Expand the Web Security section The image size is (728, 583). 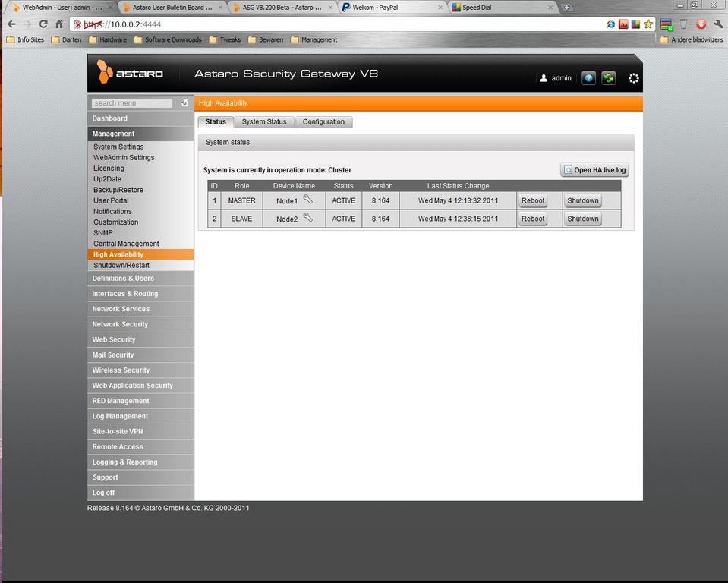point(140,340)
